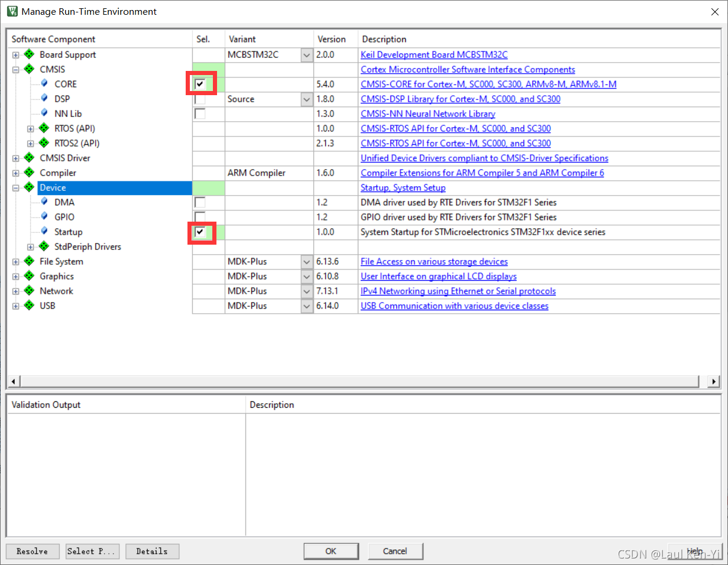728x565 pixels.
Task: Click the Compiler green diamond icon
Action: click(x=29, y=173)
